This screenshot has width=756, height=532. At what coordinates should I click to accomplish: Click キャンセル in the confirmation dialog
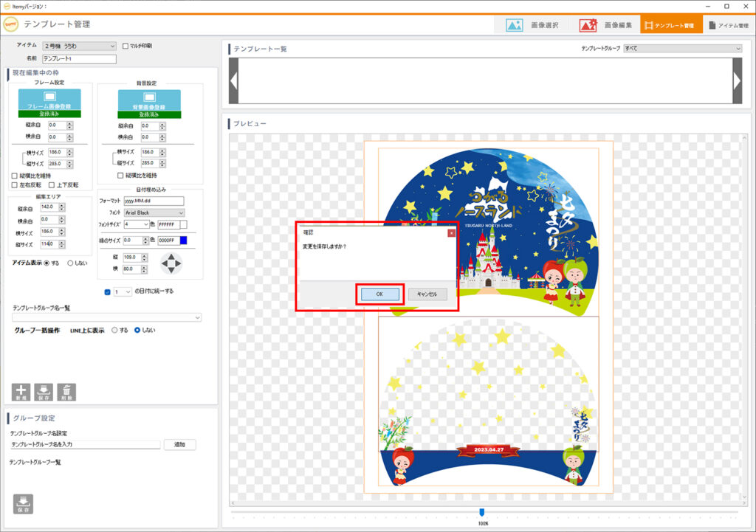point(427,294)
